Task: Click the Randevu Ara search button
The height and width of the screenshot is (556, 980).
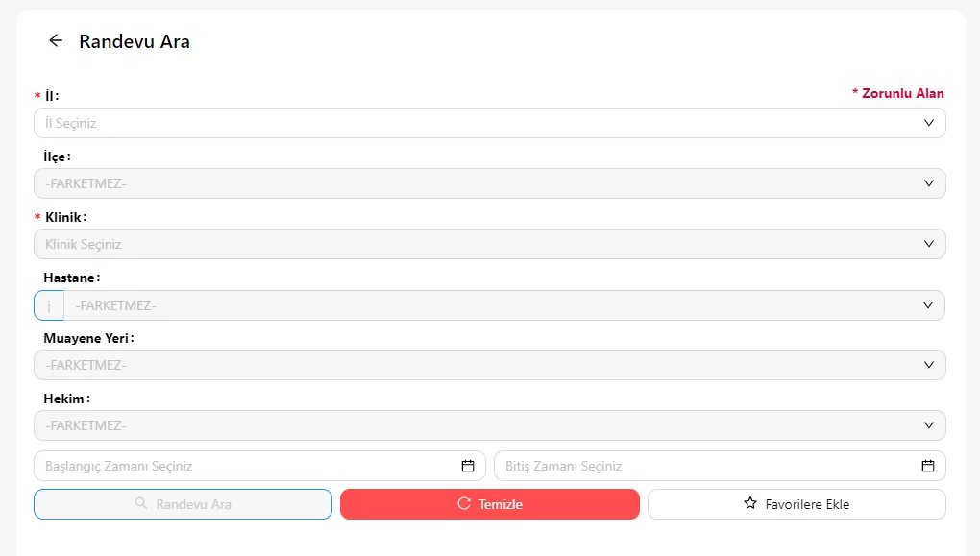Action: pyautogui.click(x=184, y=504)
